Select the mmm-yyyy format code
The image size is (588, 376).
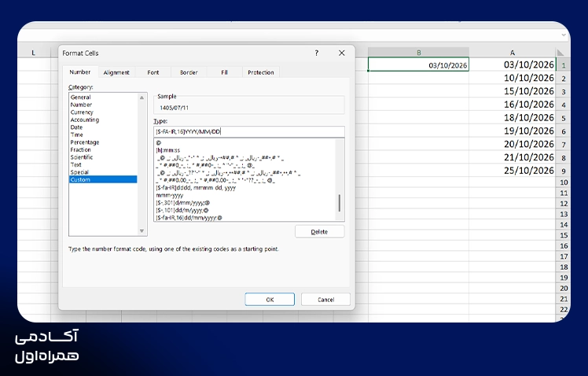point(170,195)
